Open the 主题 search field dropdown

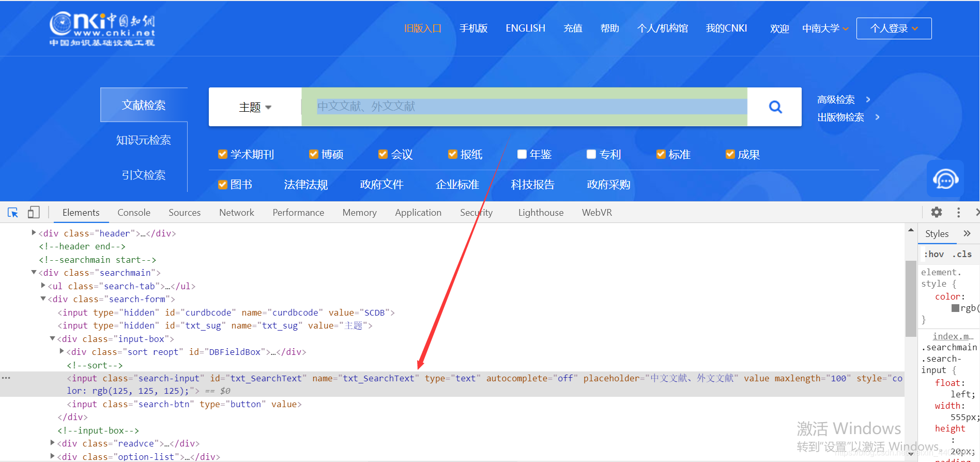coord(255,107)
